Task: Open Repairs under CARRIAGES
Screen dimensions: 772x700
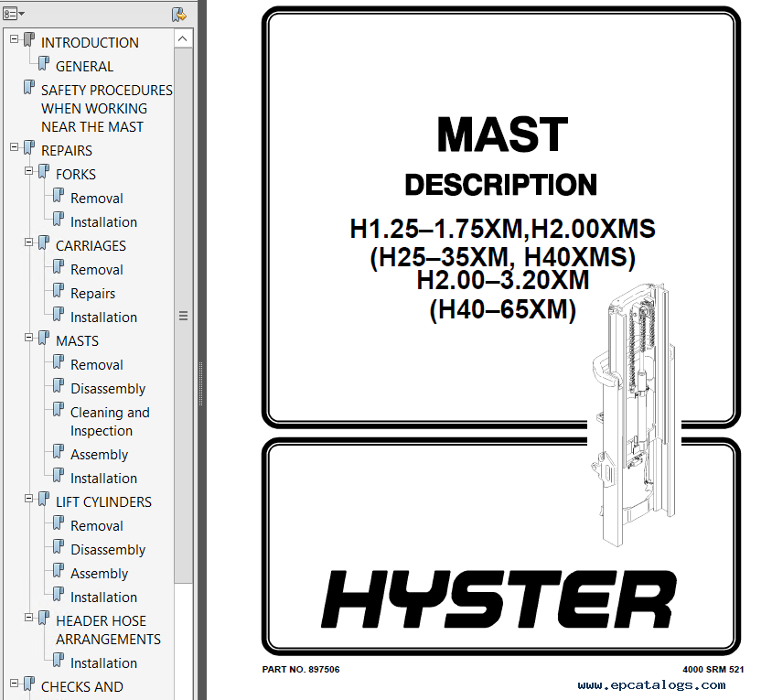Action: [92, 294]
